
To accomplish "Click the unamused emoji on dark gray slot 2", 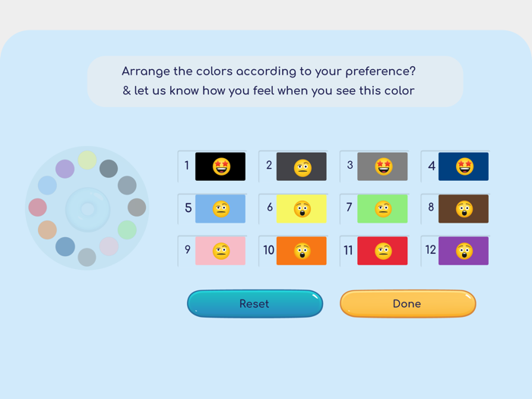I will coord(302,167).
